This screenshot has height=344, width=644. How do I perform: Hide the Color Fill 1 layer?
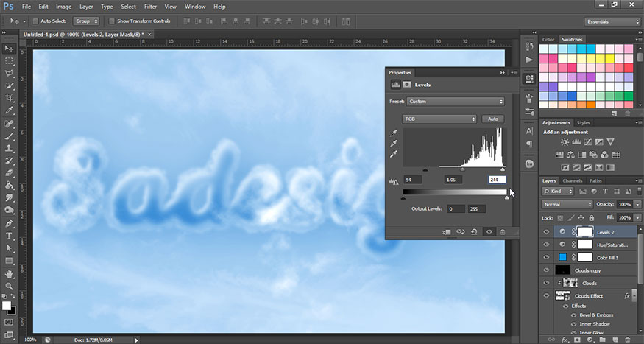tap(546, 257)
